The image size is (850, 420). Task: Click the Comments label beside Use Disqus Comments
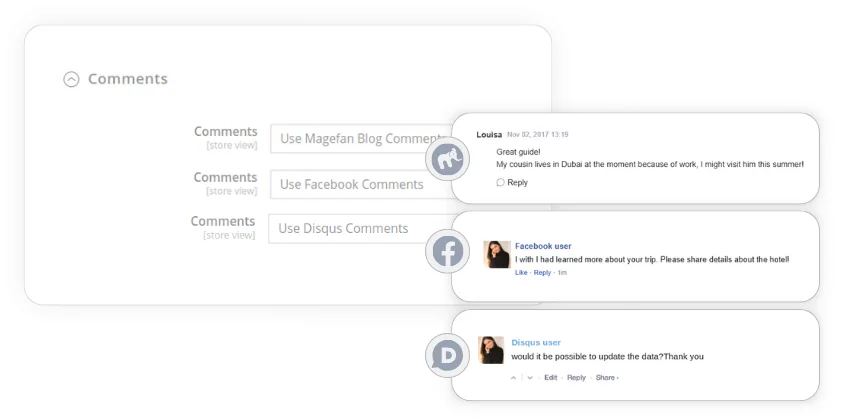click(x=223, y=221)
